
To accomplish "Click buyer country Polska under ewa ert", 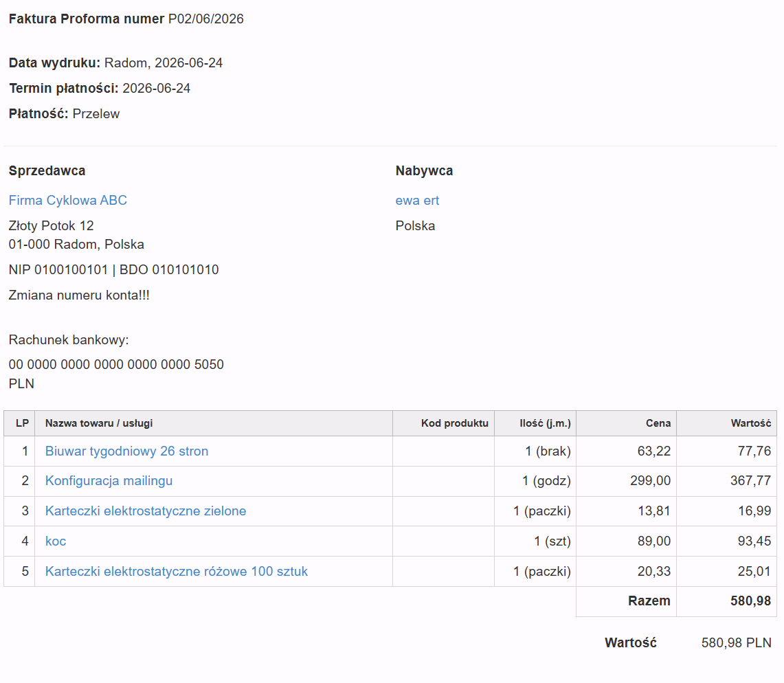I will [x=415, y=226].
